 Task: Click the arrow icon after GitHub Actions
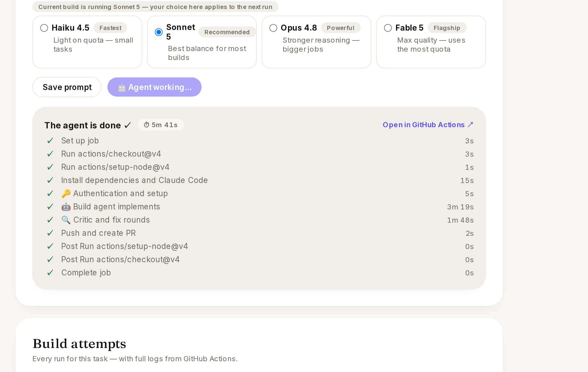[x=470, y=124]
